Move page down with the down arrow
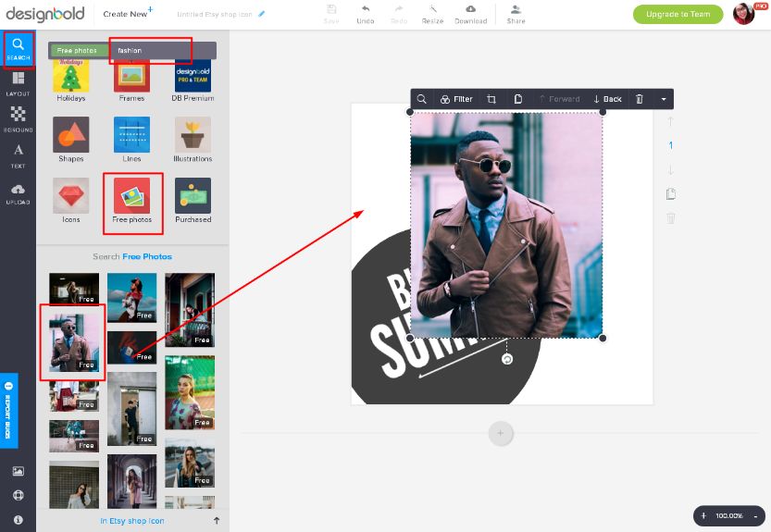Screen dimensions: 771x532 coord(670,169)
